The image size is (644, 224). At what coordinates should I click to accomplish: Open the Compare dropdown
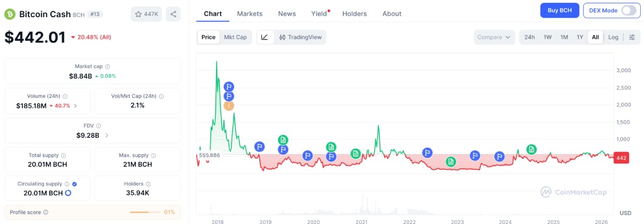pos(494,37)
